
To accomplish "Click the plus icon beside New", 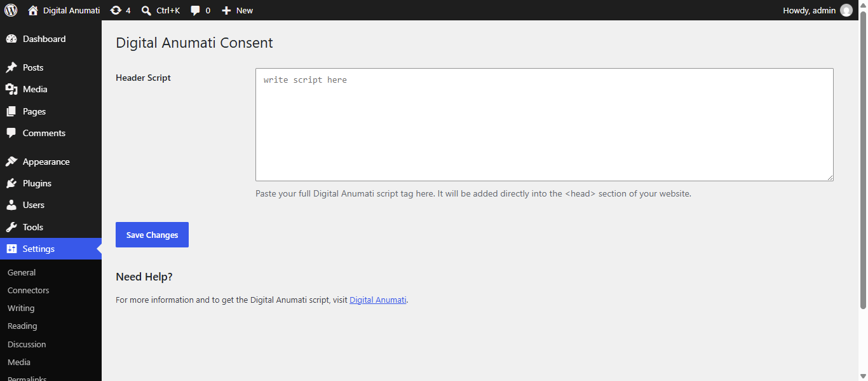I will (x=226, y=10).
